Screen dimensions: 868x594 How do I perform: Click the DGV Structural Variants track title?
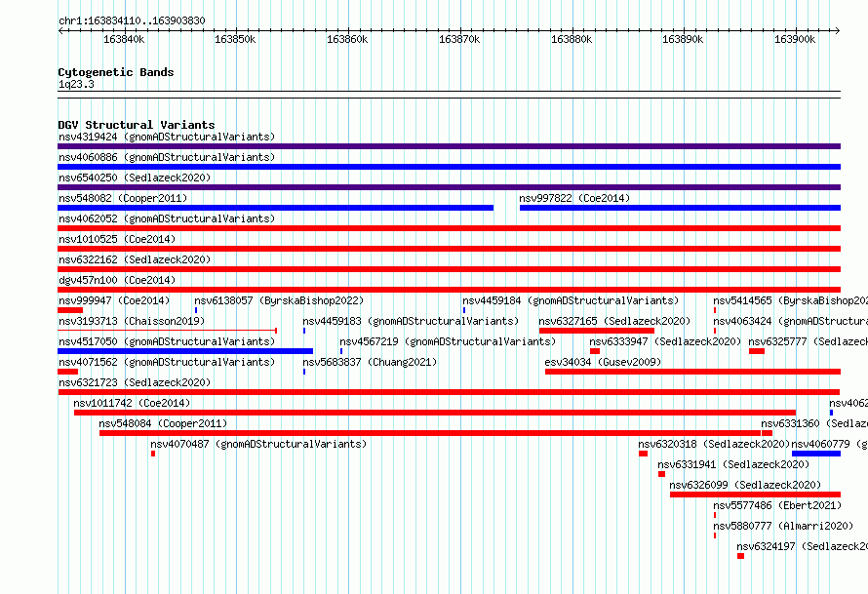[137, 125]
